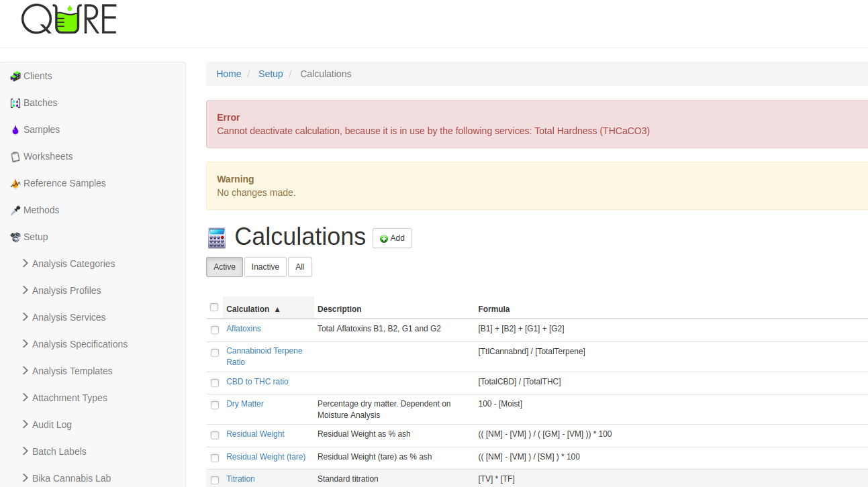Tick the Aflatoxins row checkbox
Image resolution: width=868 pixels, height=487 pixels.
point(215,330)
